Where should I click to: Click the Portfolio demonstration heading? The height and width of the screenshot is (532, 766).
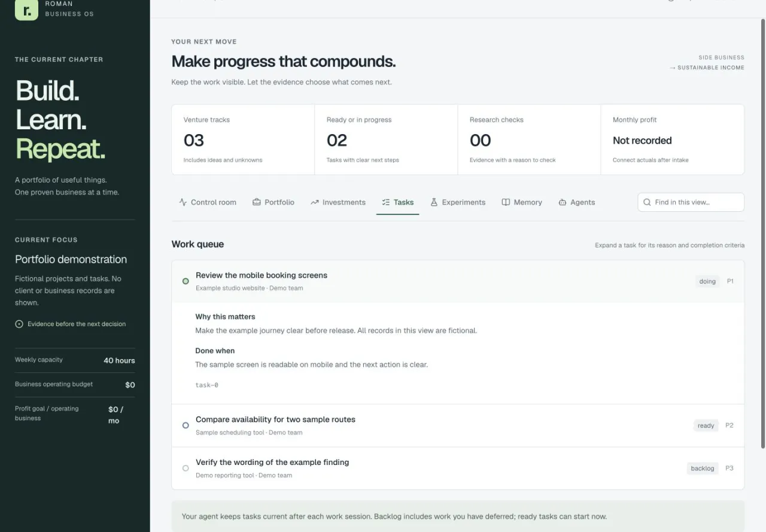(x=71, y=259)
